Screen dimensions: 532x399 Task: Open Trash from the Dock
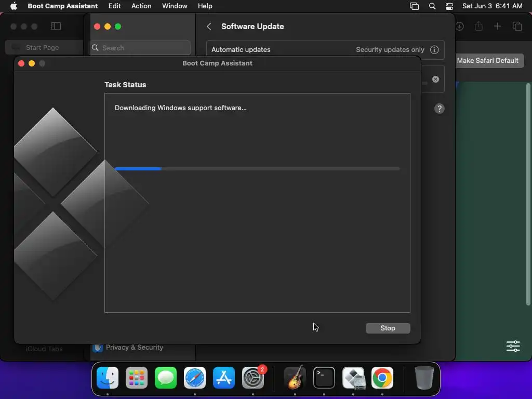pos(424,378)
